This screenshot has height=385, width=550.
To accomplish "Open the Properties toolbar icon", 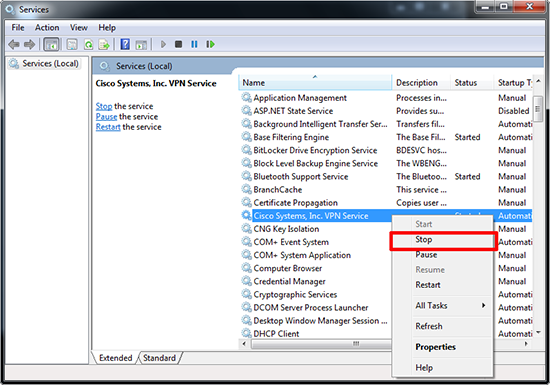I will 72,45.
